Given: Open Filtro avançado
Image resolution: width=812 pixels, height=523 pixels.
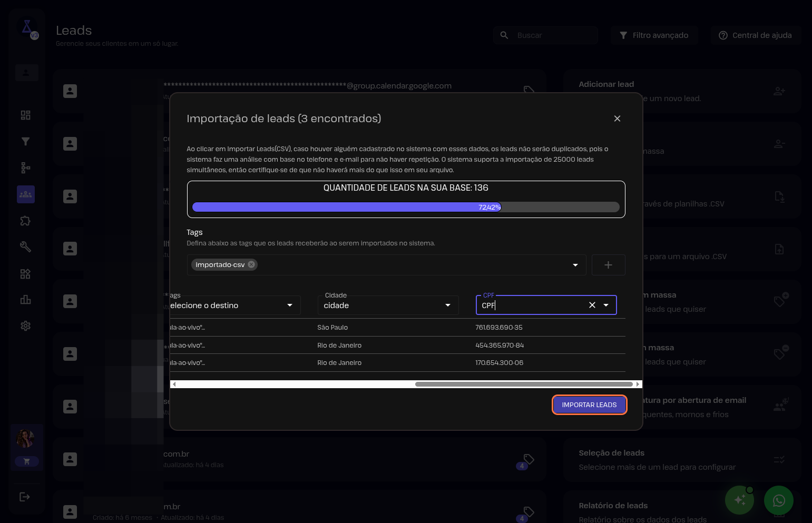Looking at the screenshot, I should coord(654,35).
